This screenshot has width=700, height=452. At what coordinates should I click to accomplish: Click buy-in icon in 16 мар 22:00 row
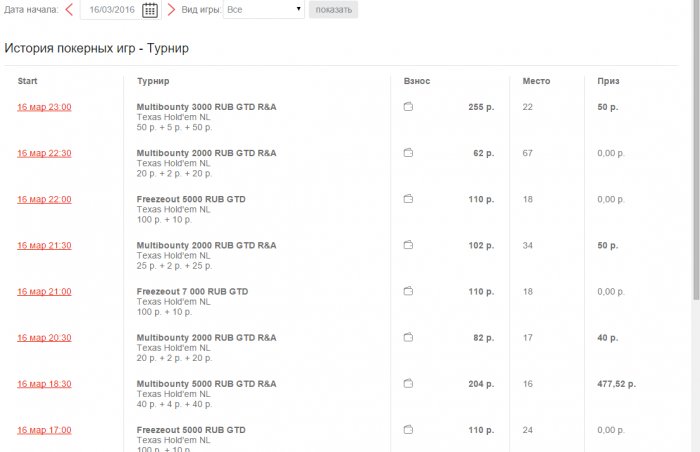click(x=408, y=199)
